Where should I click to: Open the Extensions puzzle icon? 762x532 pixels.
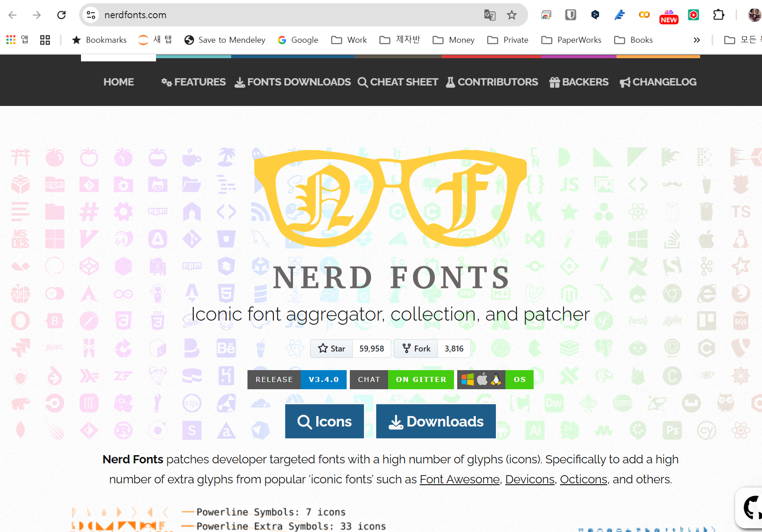718,15
